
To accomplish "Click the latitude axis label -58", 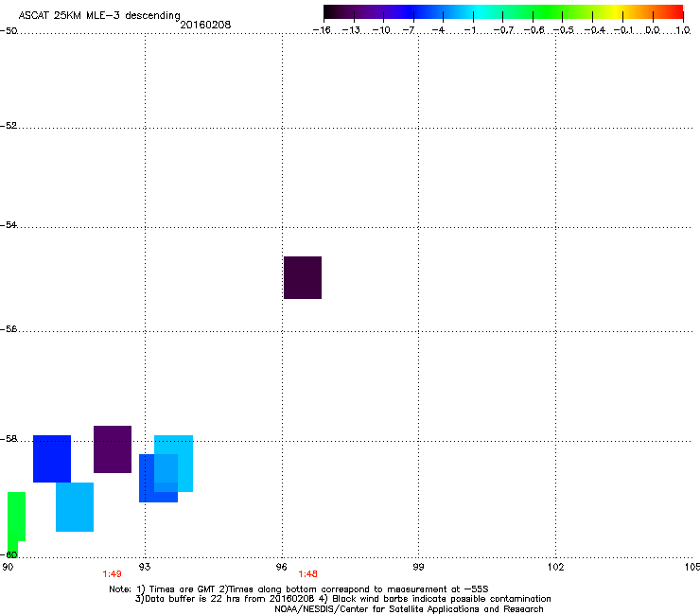I will coord(9,439).
